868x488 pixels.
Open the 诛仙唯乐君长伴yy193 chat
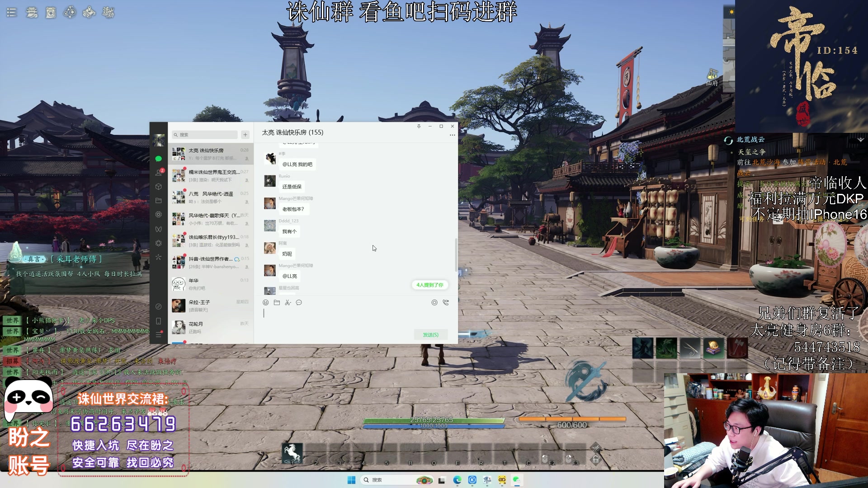point(211,241)
